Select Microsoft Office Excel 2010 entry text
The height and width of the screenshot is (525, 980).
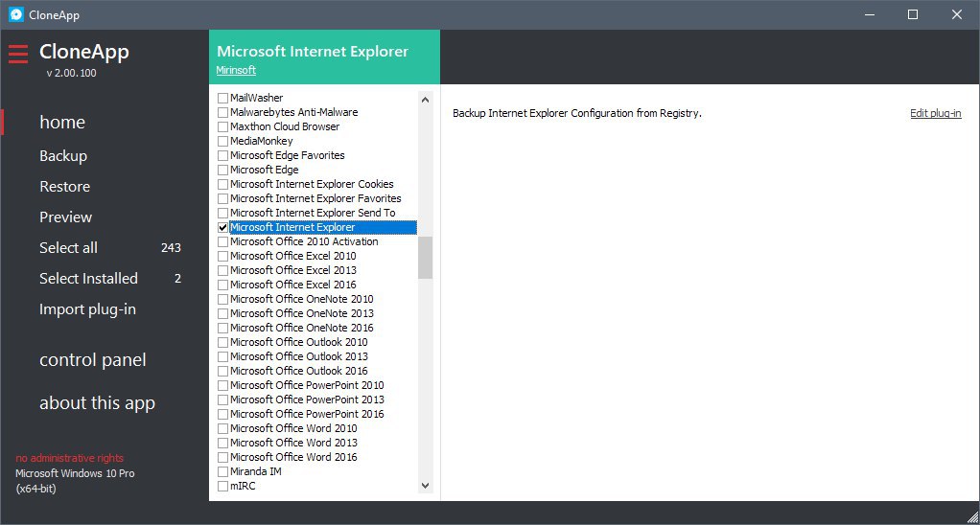click(x=293, y=256)
